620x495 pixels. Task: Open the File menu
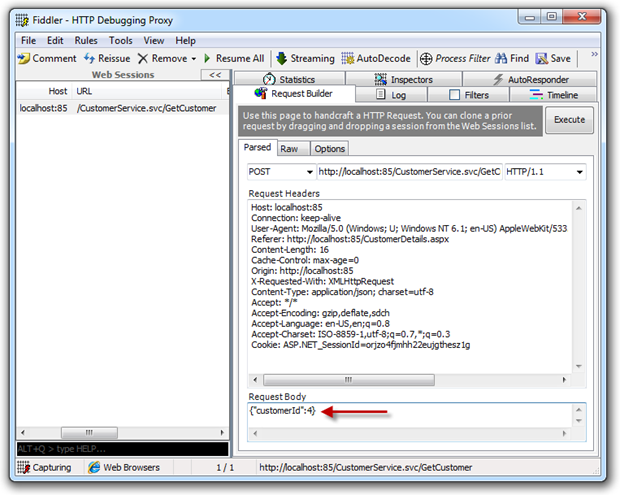point(28,41)
